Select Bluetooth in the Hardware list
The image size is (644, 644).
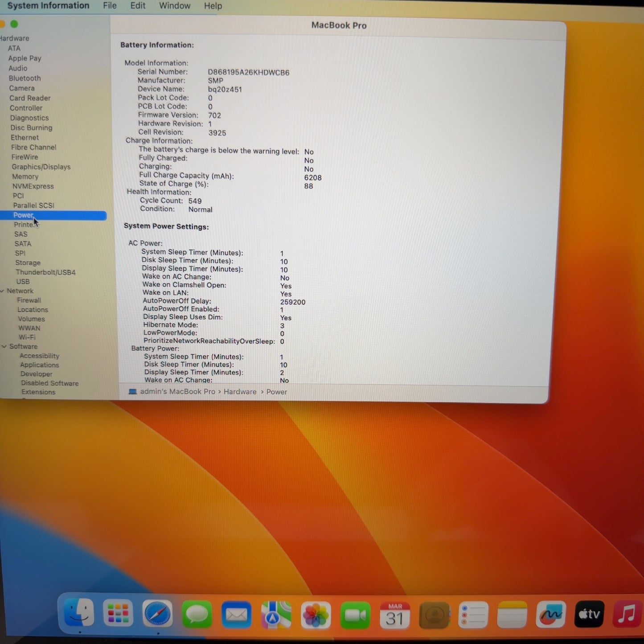click(x=25, y=78)
